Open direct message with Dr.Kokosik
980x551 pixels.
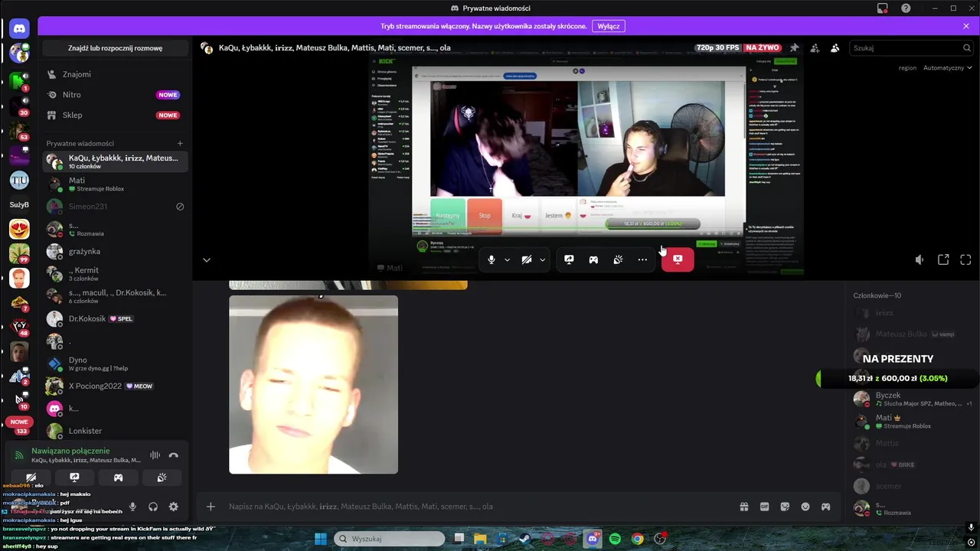tap(115, 318)
